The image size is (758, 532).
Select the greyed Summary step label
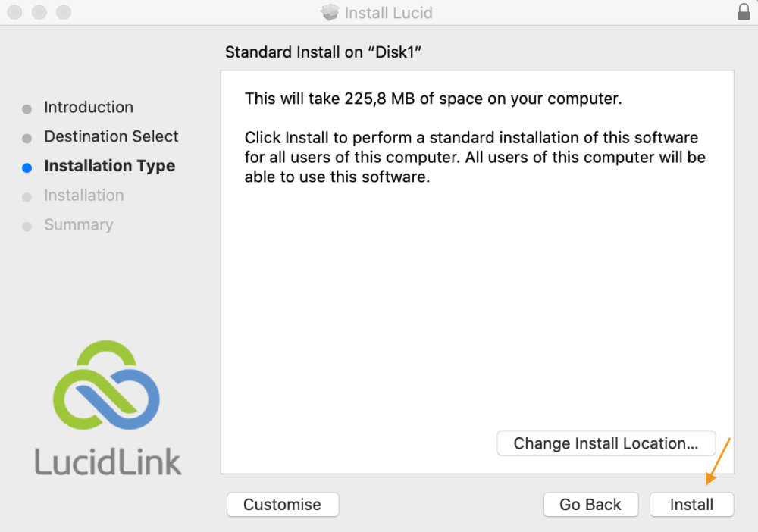click(x=79, y=225)
